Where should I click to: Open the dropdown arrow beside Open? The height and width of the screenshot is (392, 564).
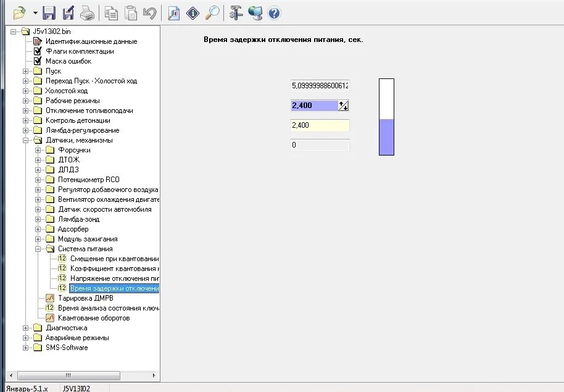(x=35, y=14)
